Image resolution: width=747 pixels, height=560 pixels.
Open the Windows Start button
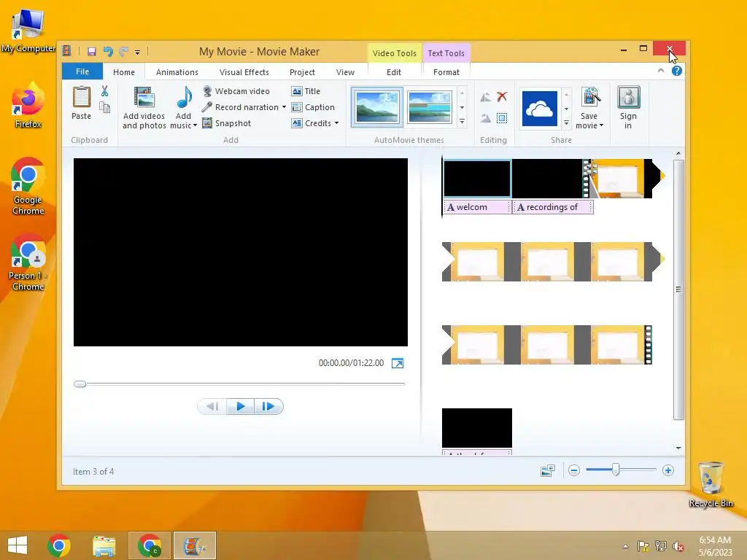coord(18,545)
